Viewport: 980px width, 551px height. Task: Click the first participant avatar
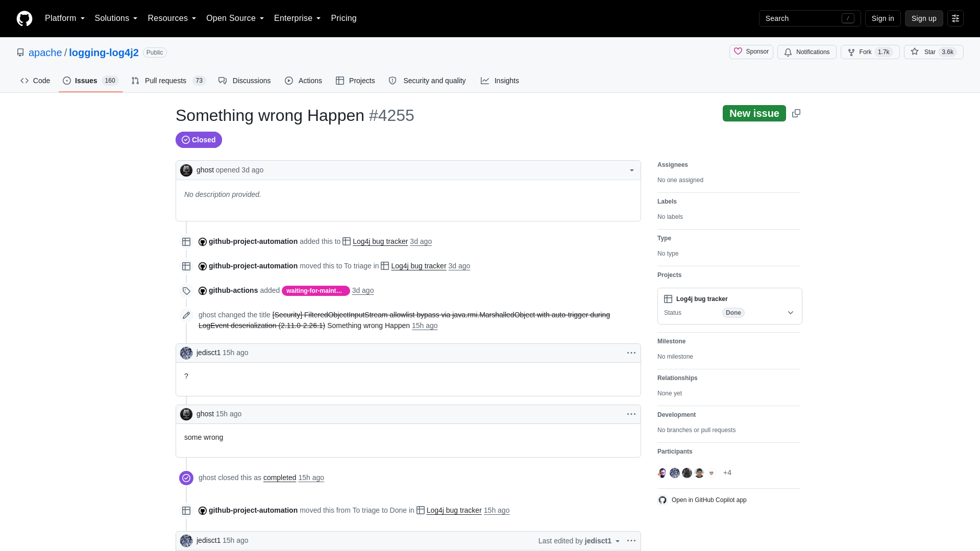coord(663,473)
